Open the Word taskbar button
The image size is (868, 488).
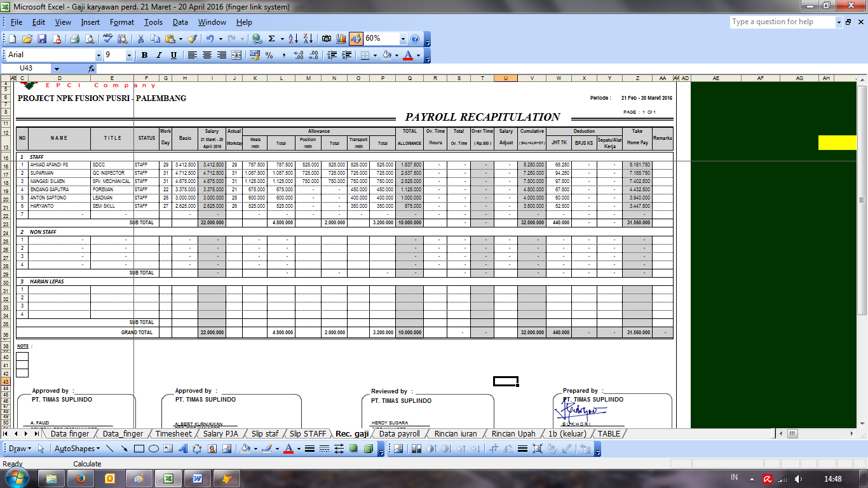click(198, 477)
